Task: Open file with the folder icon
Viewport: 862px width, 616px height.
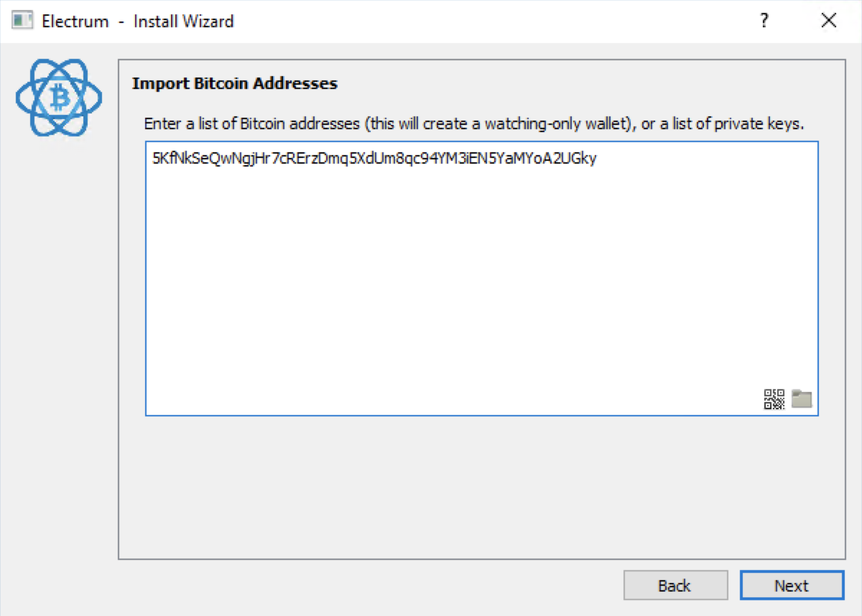Action: tap(802, 398)
